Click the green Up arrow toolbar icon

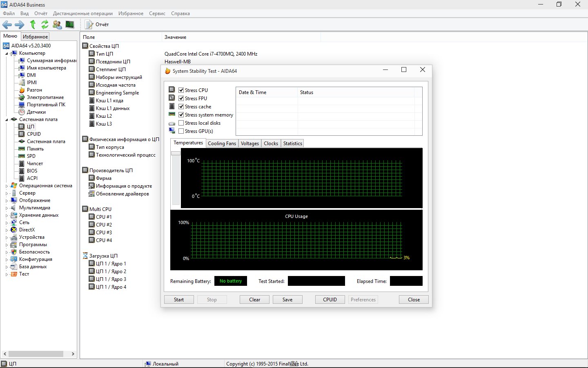33,25
